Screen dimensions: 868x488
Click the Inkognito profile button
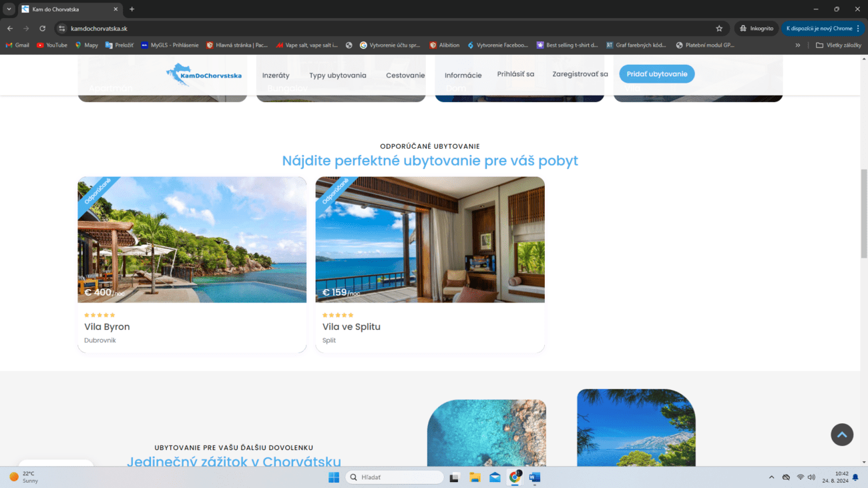click(756, 29)
